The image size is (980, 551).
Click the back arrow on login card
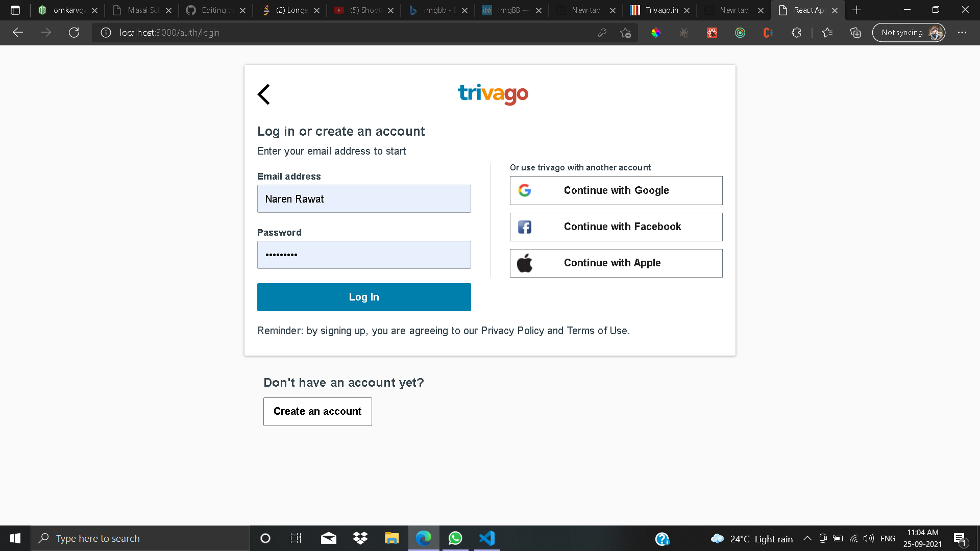(x=264, y=94)
